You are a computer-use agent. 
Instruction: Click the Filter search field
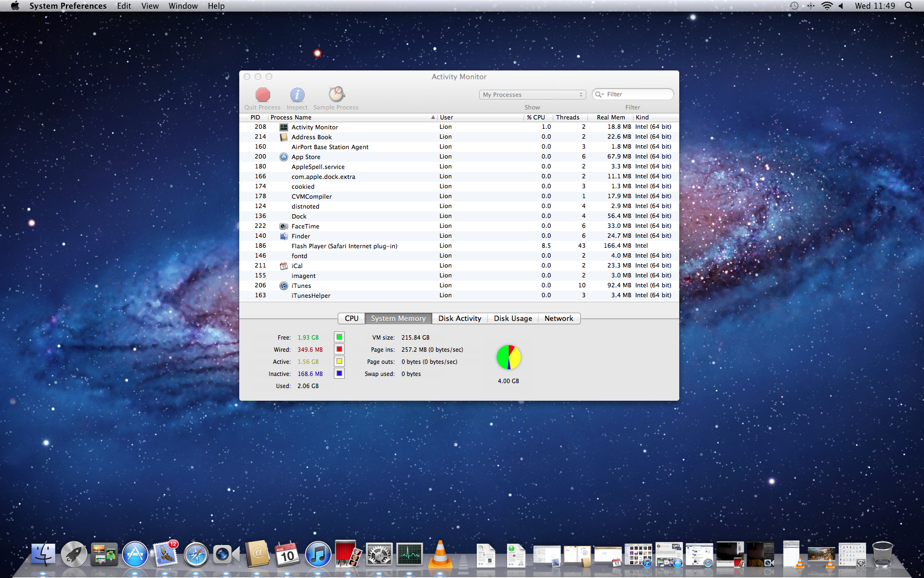tap(638, 94)
